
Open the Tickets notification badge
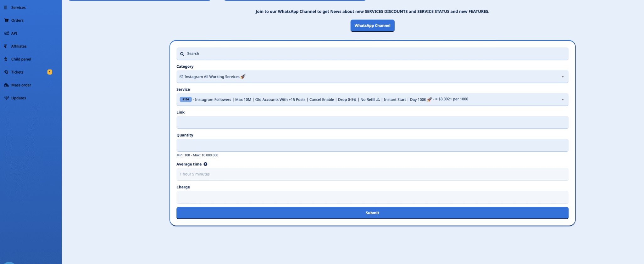(50, 72)
